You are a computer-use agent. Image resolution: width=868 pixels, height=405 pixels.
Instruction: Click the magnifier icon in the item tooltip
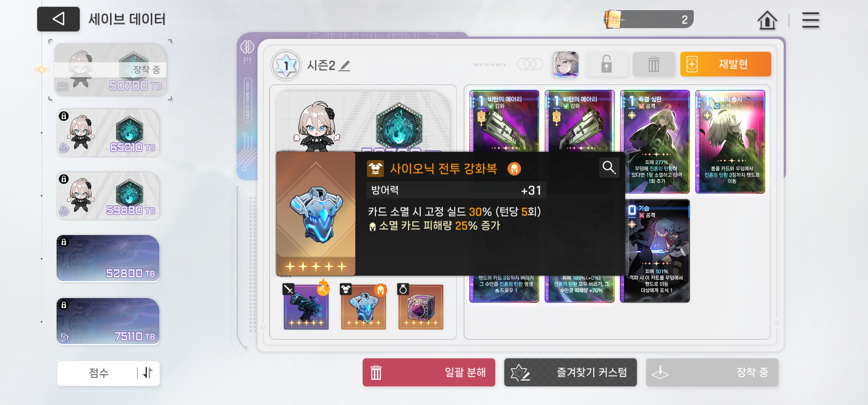609,167
